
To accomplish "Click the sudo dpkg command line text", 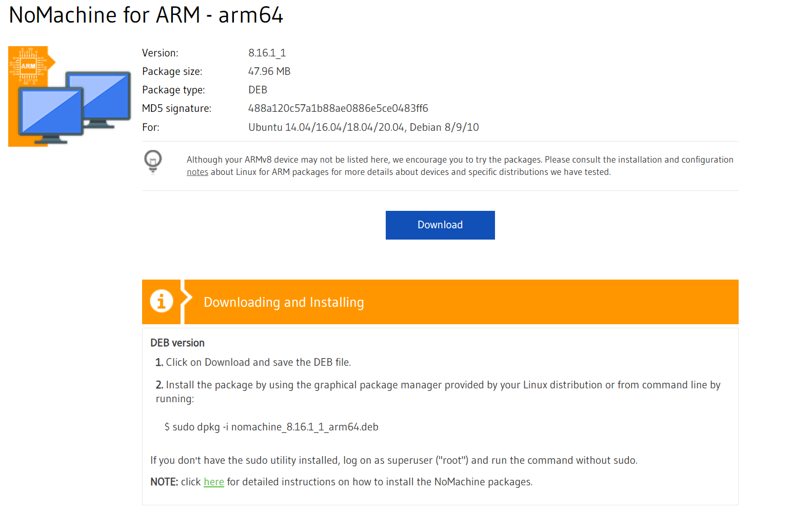I will [x=271, y=427].
